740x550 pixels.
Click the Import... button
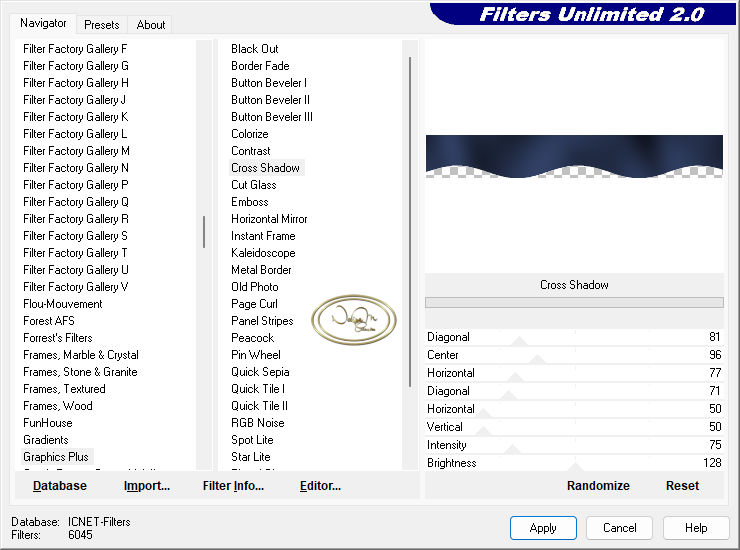click(x=147, y=486)
